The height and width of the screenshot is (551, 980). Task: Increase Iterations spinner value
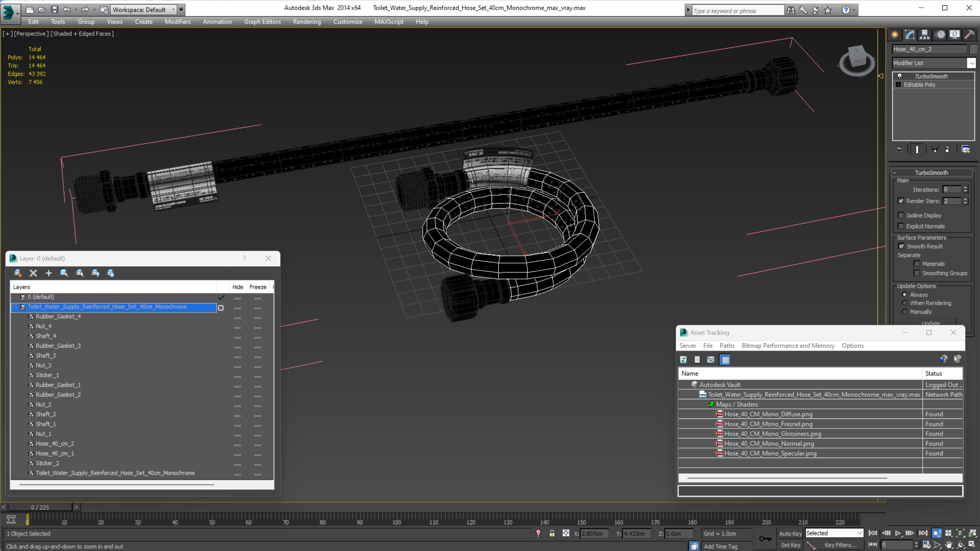click(x=965, y=187)
